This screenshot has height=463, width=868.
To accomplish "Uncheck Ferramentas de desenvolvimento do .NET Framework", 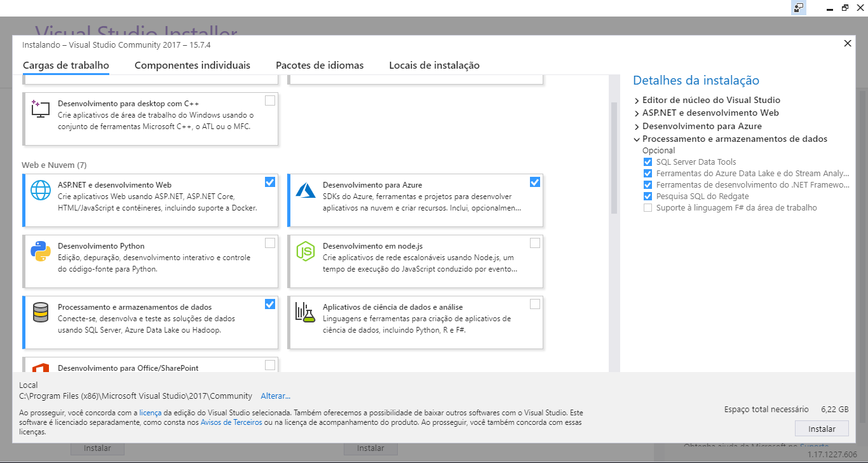I will (648, 185).
